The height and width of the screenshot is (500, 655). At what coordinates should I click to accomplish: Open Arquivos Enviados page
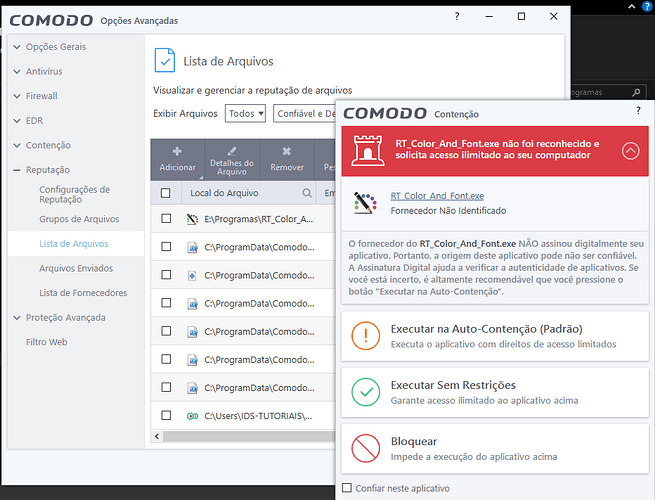(x=76, y=268)
